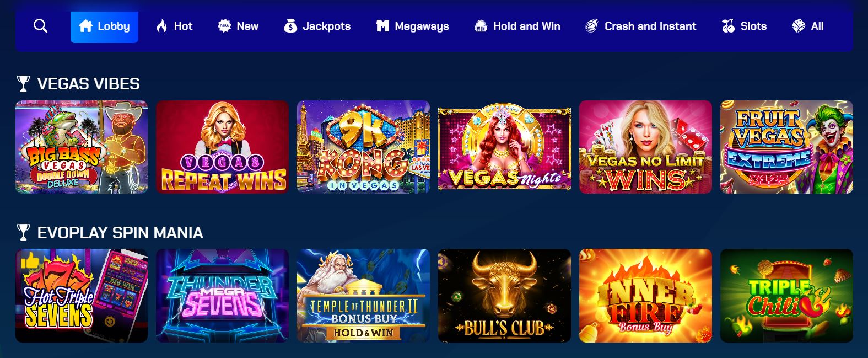Image resolution: width=868 pixels, height=358 pixels.
Task: Select the Megaways category tab
Action: (412, 26)
